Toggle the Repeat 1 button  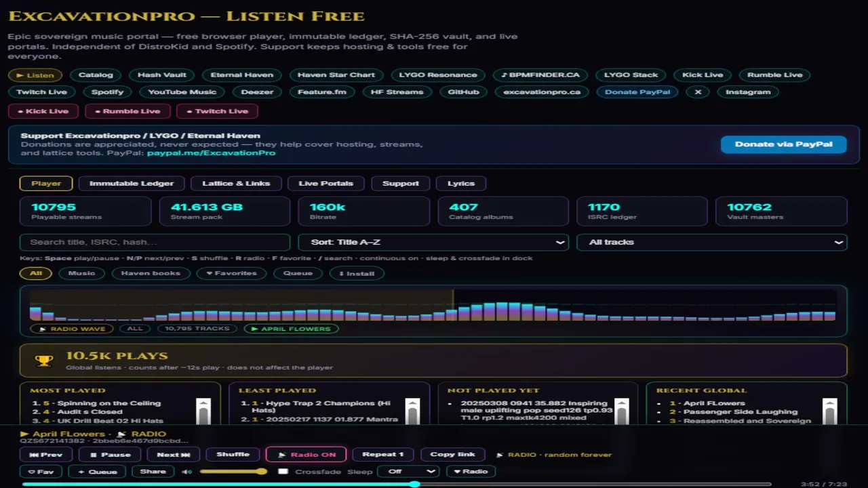click(x=383, y=455)
